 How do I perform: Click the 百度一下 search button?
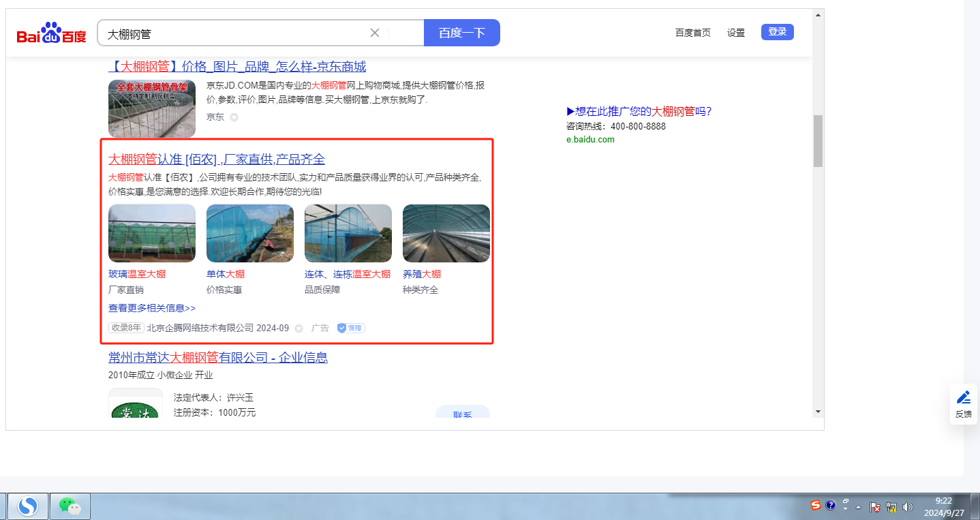[462, 33]
